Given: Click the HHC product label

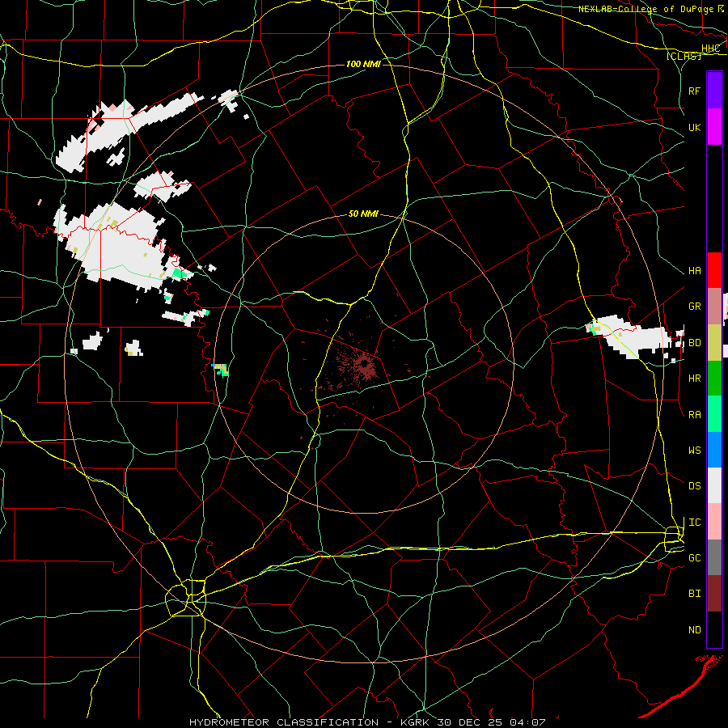Looking at the screenshot, I should (x=710, y=49).
